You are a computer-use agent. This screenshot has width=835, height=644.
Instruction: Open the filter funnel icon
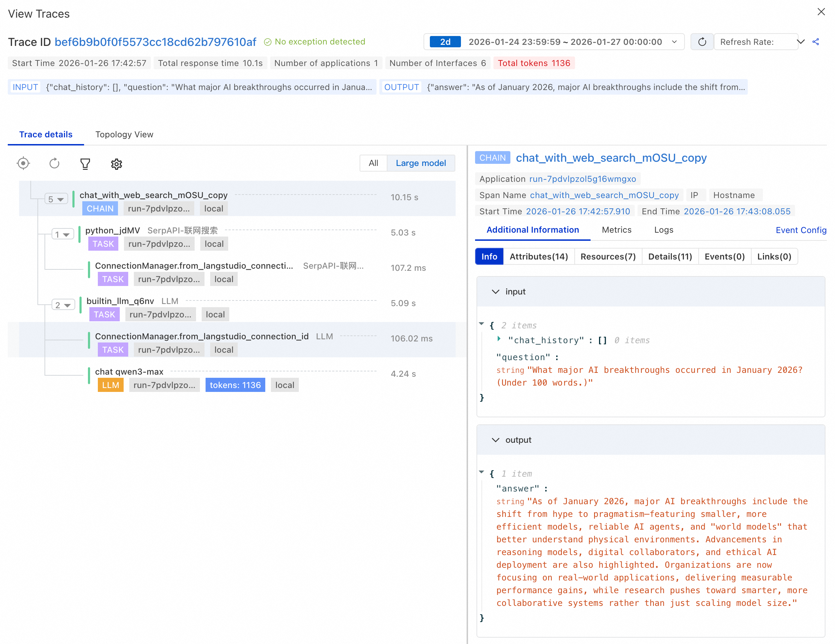tap(85, 164)
